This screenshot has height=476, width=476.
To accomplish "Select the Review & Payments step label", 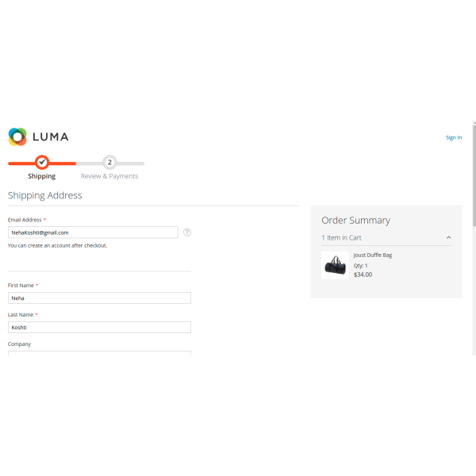I will (x=109, y=176).
